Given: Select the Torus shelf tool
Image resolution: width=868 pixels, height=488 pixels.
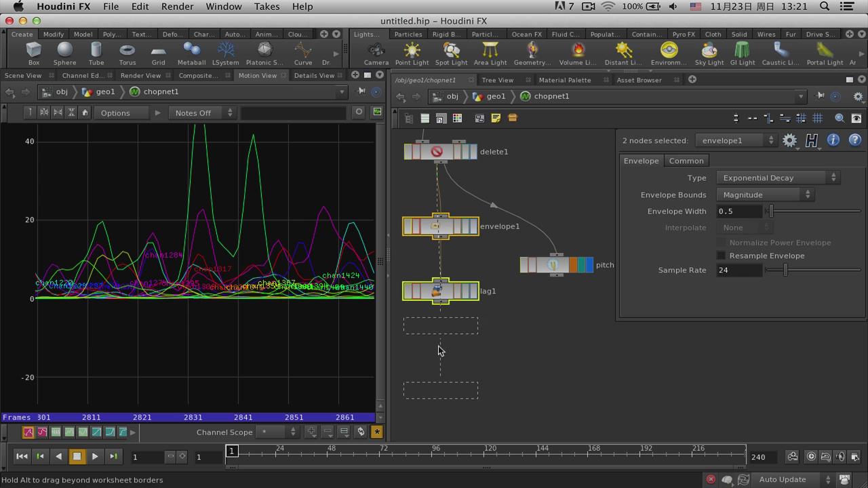Looking at the screenshot, I should 127,54.
